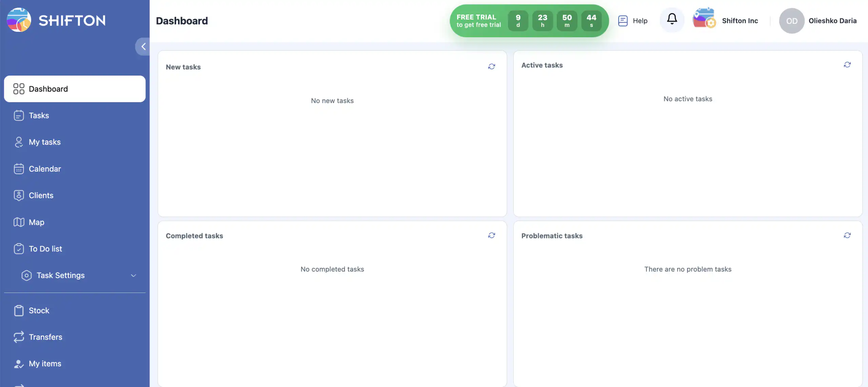Viewport: 868px width, 387px height.
Task: Refresh the New tasks panel
Action: [491, 66]
